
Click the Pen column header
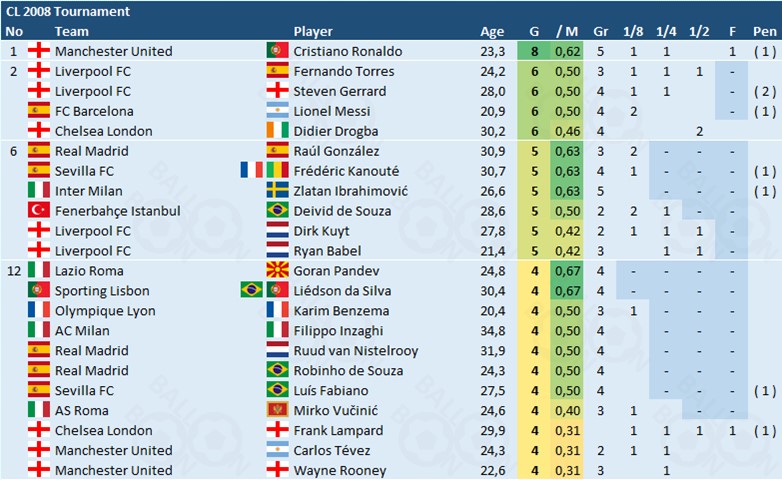point(764,31)
